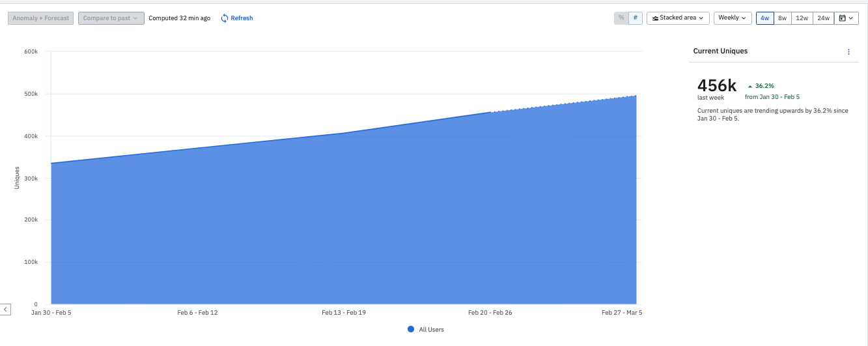Screen dimensions: 868x346
Task: Toggle the All Users legend item
Action: tap(426, 330)
